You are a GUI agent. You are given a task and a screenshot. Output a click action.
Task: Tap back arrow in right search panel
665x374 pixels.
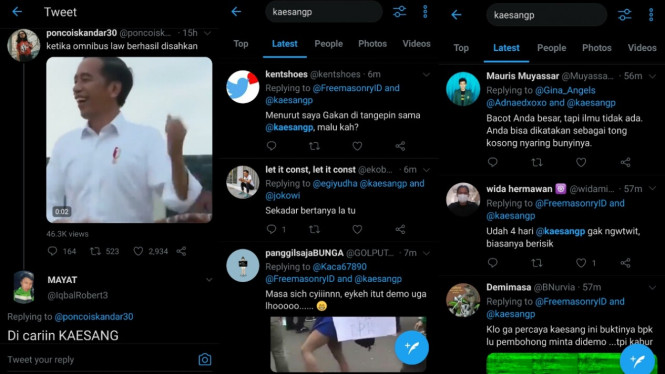click(x=456, y=15)
